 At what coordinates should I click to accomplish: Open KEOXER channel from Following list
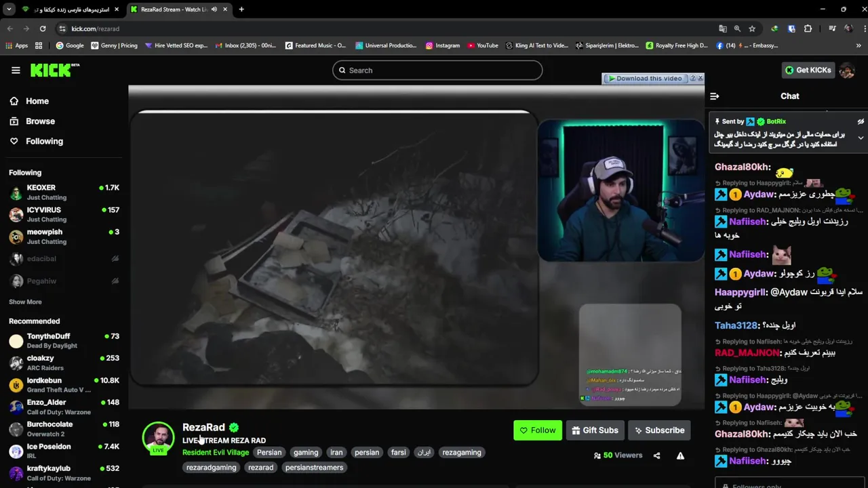click(64, 192)
